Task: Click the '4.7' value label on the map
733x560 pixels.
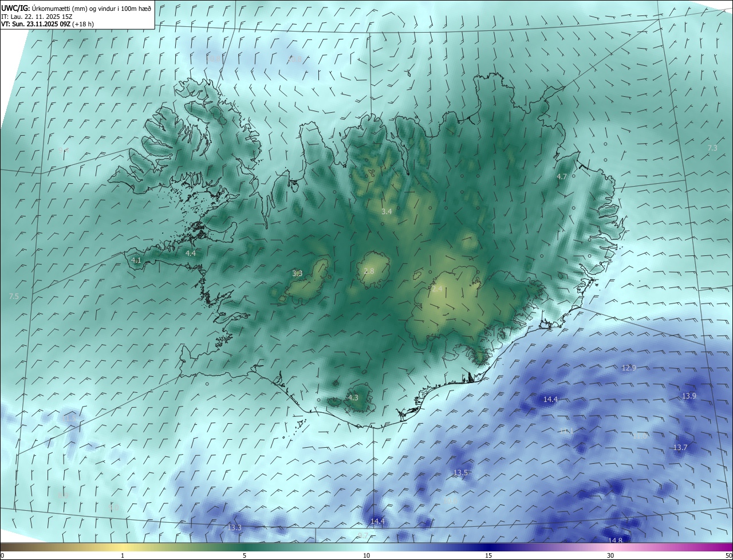Action: [562, 176]
